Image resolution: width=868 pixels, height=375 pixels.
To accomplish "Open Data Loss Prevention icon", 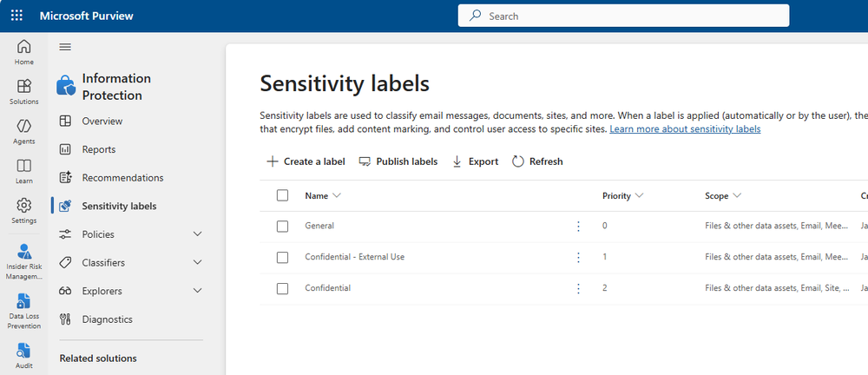I will [24, 307].
